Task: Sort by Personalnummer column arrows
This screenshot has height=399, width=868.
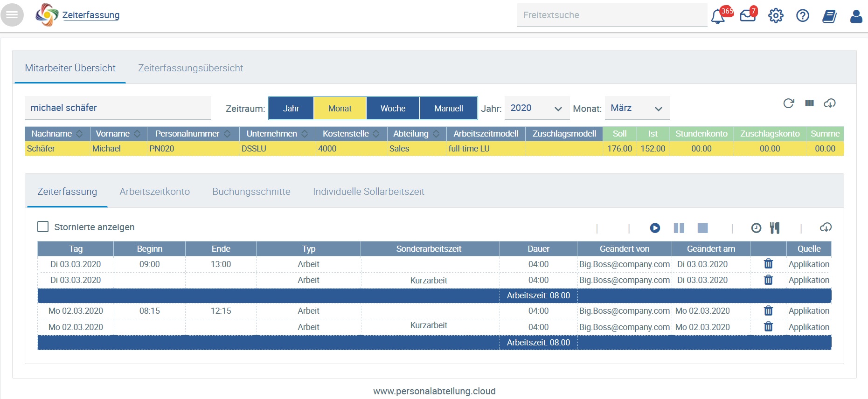Action: pyautogui.click(x=227, y=134)
